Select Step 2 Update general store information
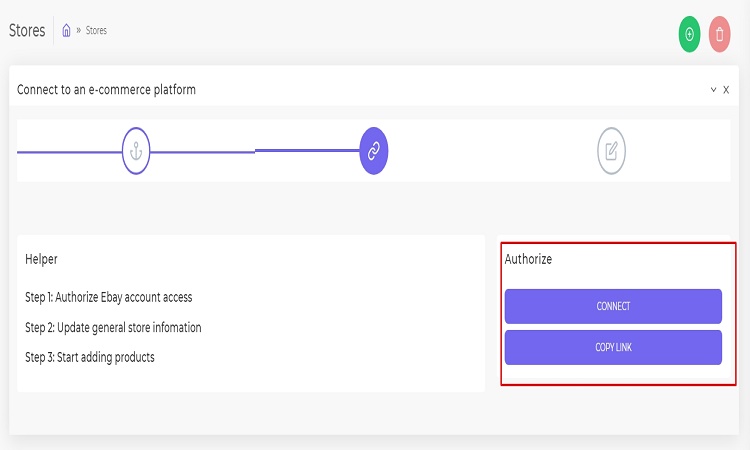This screenshot has width=750, height=450. (x=113, y=328)
